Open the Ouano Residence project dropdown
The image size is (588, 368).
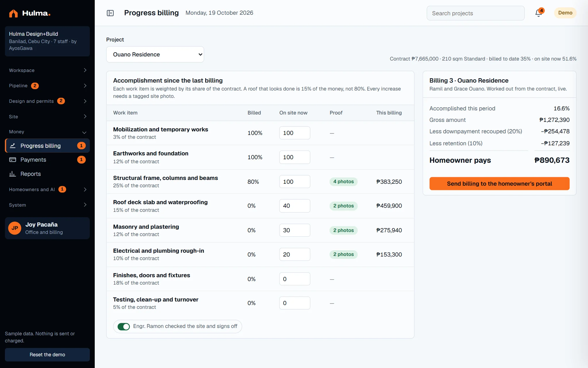pos(155,54)
